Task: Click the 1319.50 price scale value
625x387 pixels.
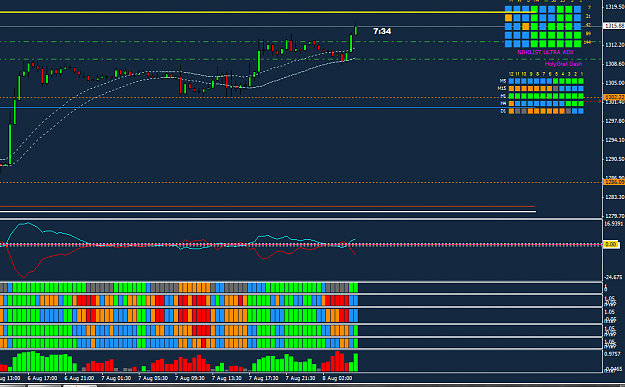Action: pyautogui.click(x=615, y=7)
